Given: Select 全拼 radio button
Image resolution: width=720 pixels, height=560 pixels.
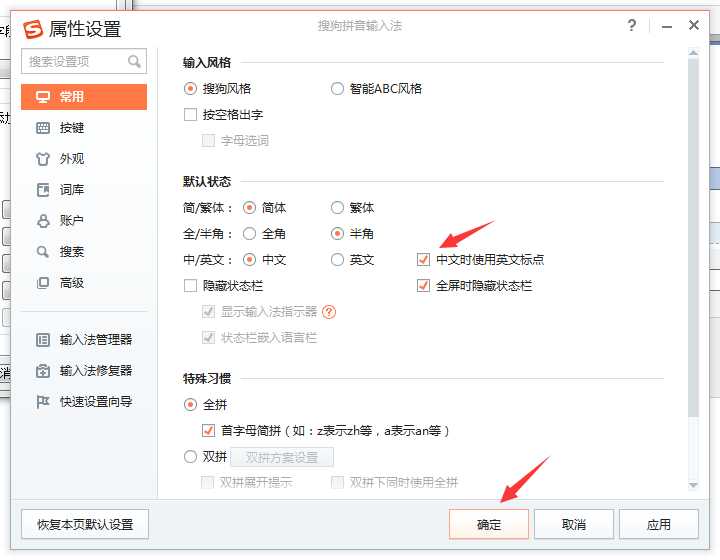Looking at the screenshot, I should [190, 405].
